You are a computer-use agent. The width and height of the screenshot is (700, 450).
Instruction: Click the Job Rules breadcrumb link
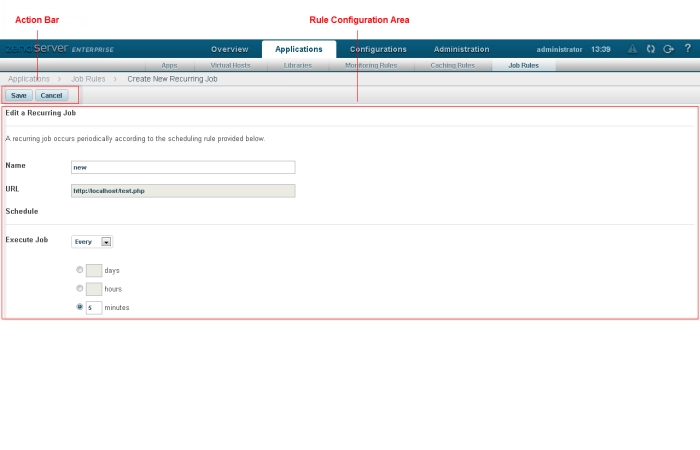(89, 78)
